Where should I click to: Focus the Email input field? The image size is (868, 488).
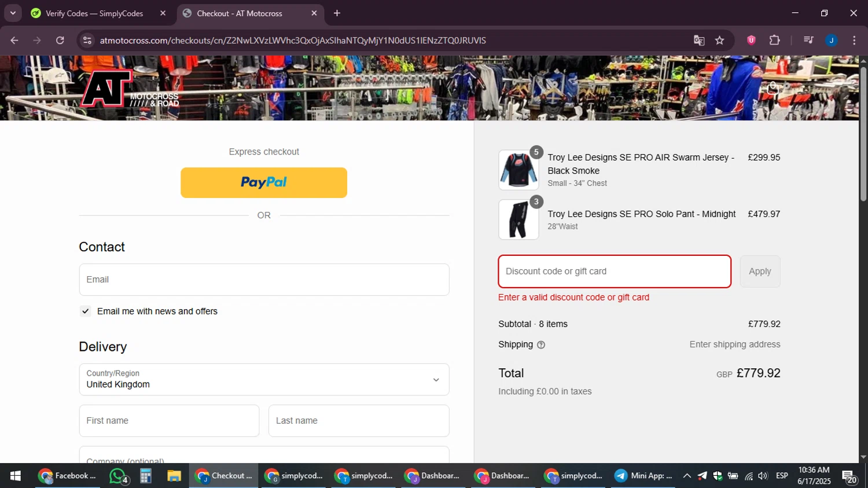click(x=264, y=280)
